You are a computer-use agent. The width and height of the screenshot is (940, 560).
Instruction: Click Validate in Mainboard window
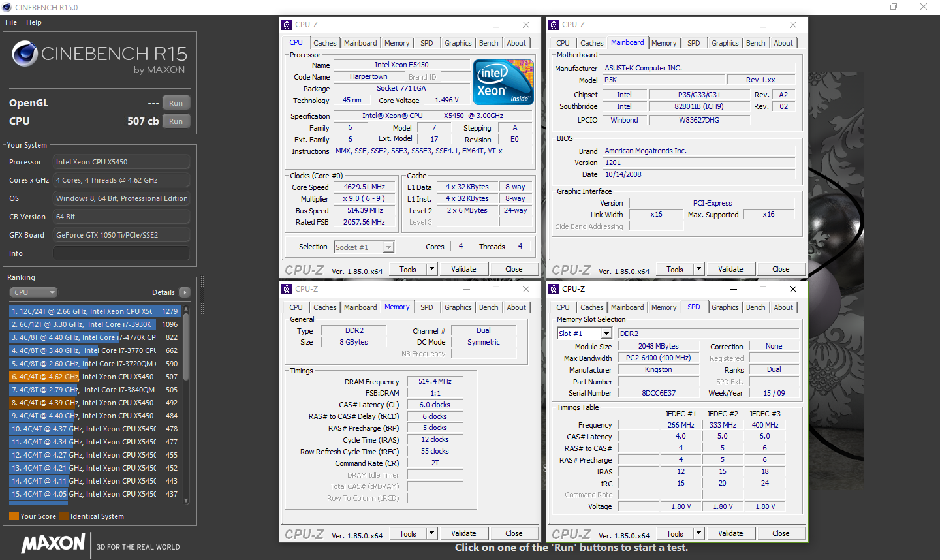pos(730,269)
